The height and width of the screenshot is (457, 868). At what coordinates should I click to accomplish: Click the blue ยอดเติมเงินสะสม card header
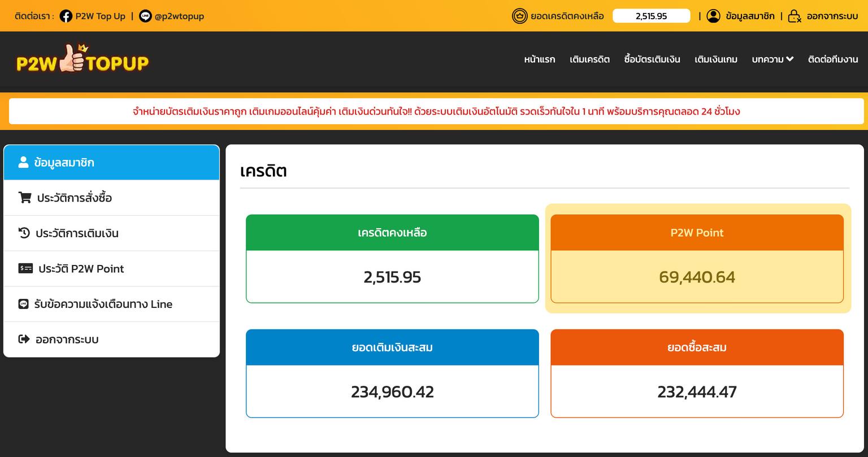pyautogui.click(x=392, y=347)
